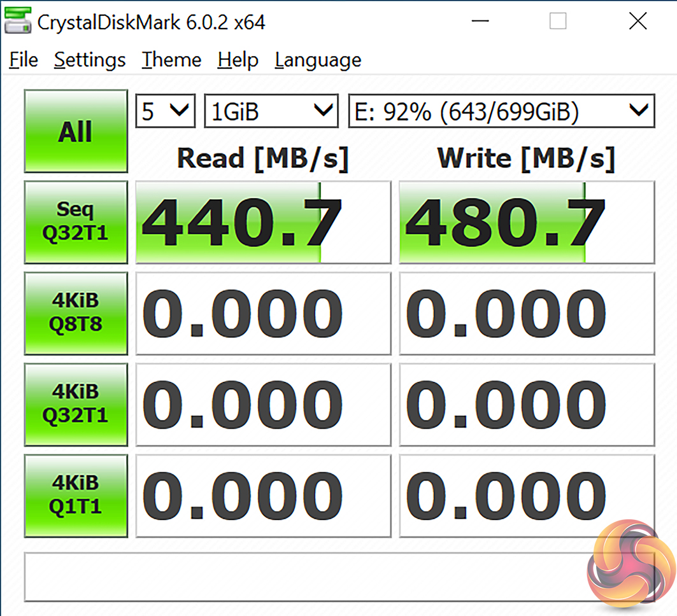The width and height of the screenshot is (677, 616).
Task: Open the Settings menu
Action: (90, 60)
